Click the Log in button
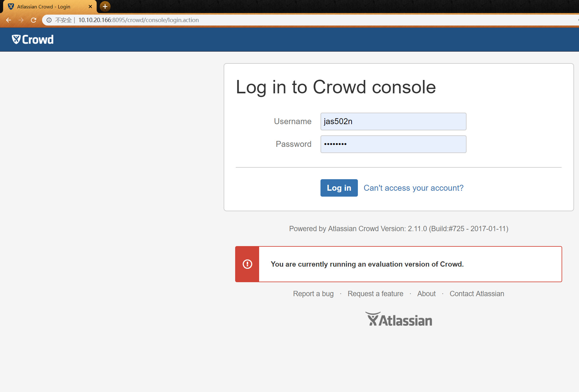 339,188
